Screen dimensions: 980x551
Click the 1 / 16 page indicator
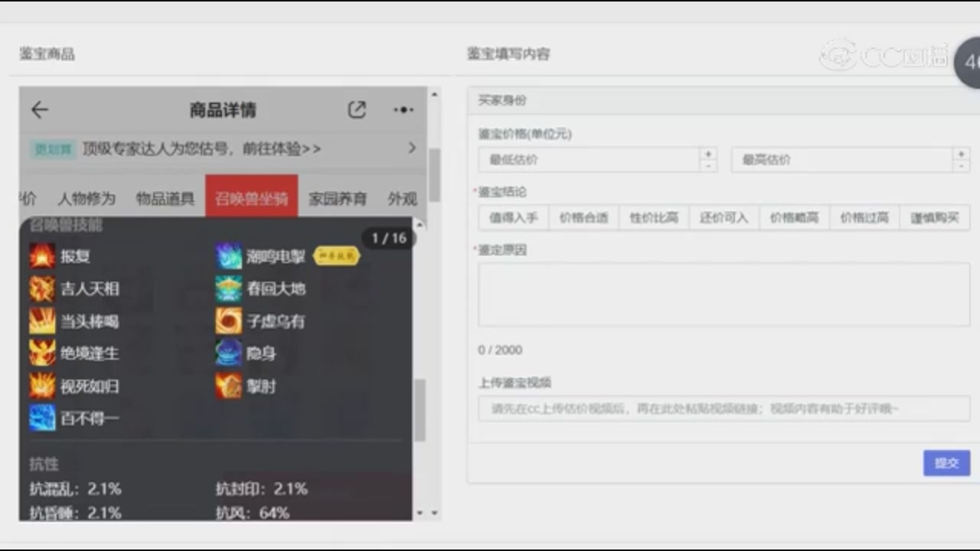pos(388,239)
